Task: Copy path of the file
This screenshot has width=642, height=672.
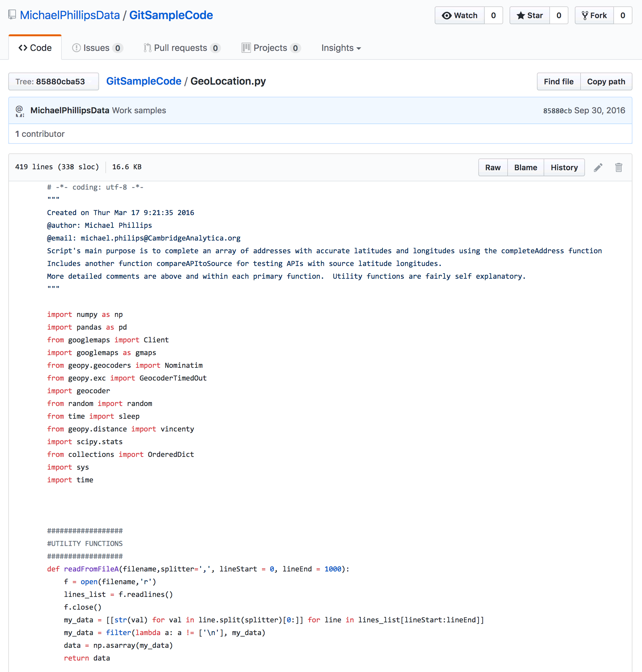Action: click(x=606, y=81)
